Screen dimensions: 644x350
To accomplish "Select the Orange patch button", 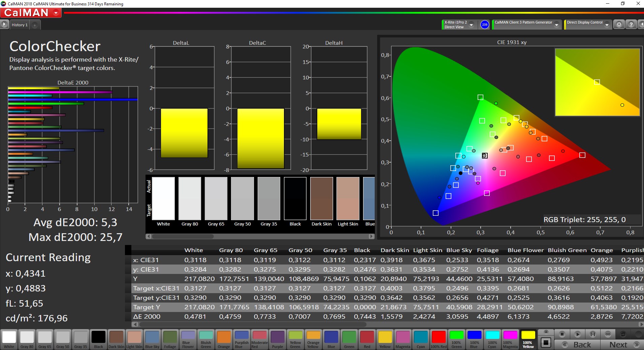I will coord(224,339).
